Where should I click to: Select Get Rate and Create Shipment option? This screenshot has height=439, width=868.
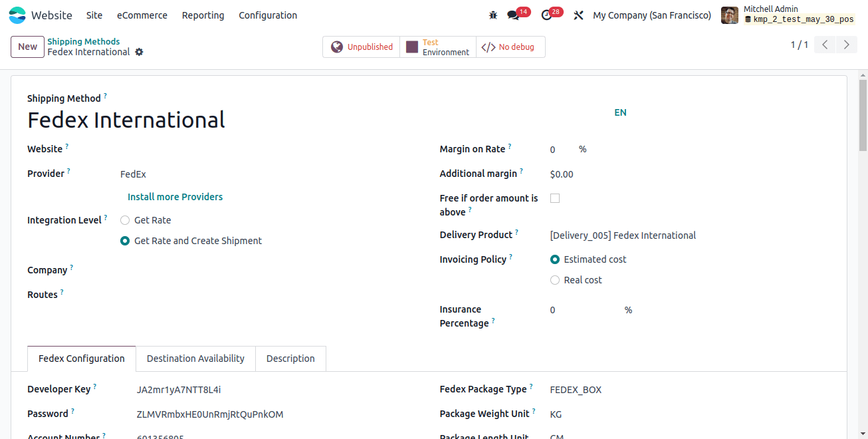(125, 241)
